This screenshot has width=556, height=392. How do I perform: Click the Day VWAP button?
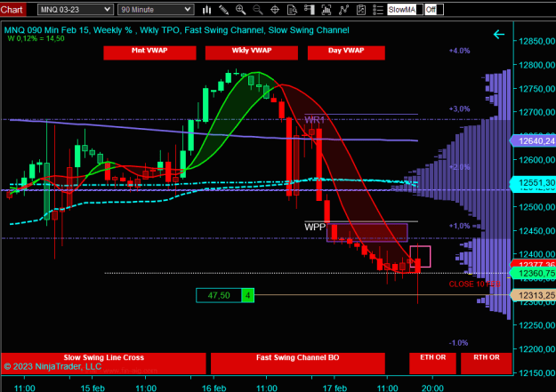tap(346, 52)
